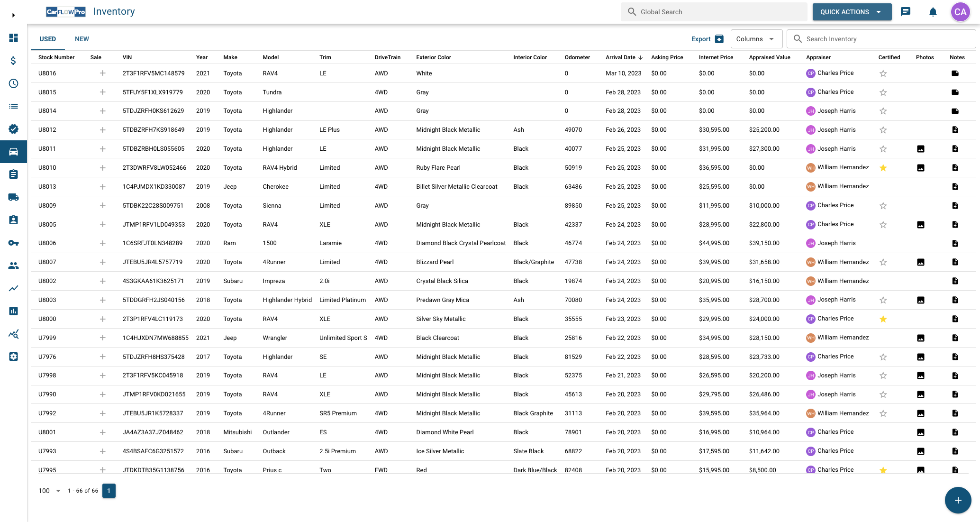Open the settings gear at sidebar bottom

coord(13,357)
